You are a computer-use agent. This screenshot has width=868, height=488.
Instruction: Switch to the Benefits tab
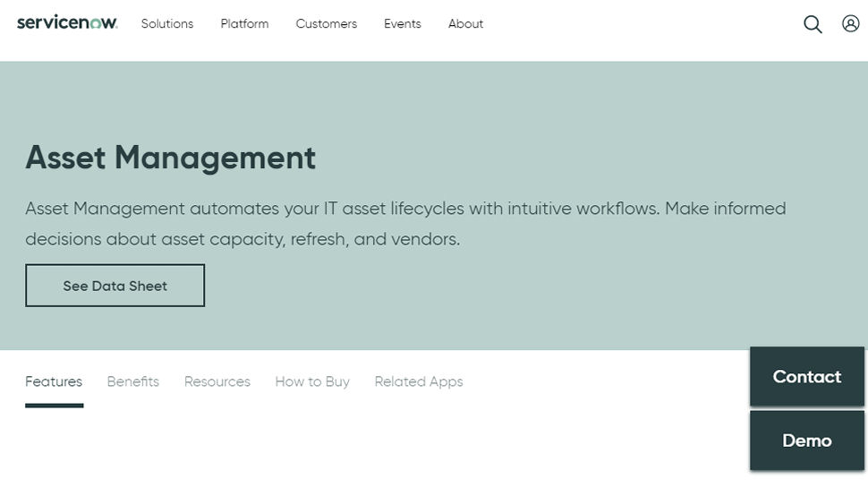tap(132, 381)
